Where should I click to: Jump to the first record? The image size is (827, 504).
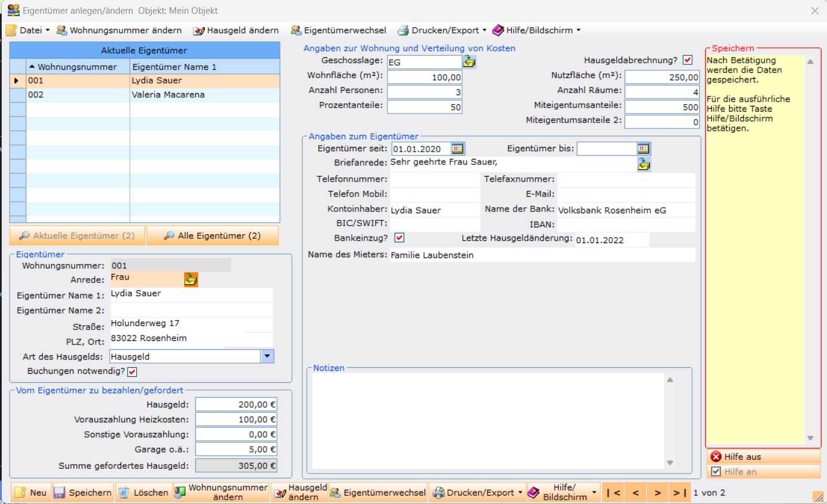tap(613, 493)
